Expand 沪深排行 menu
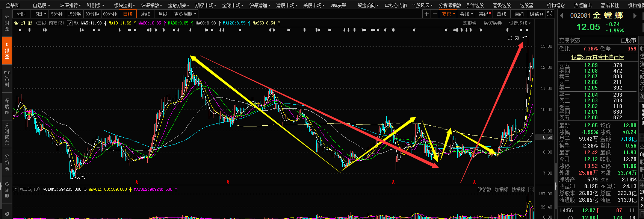 click(70, 5)
